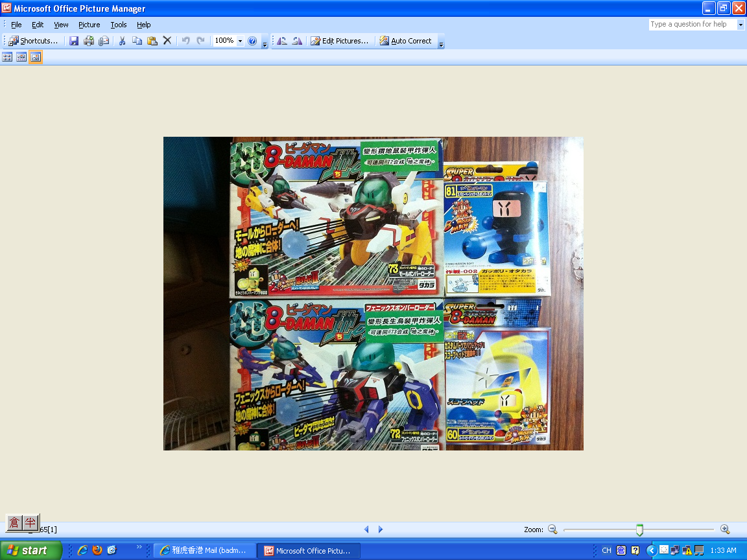Click the Copy icon
747x560 pixels.
(x=137, y=41)
